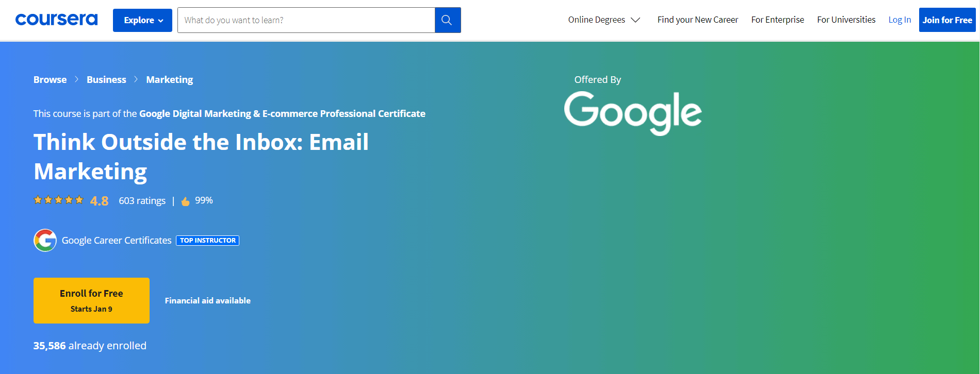Click the Google 'G' instructor avatar
Viewport: 980px width, 374px height.
(45, 240)
